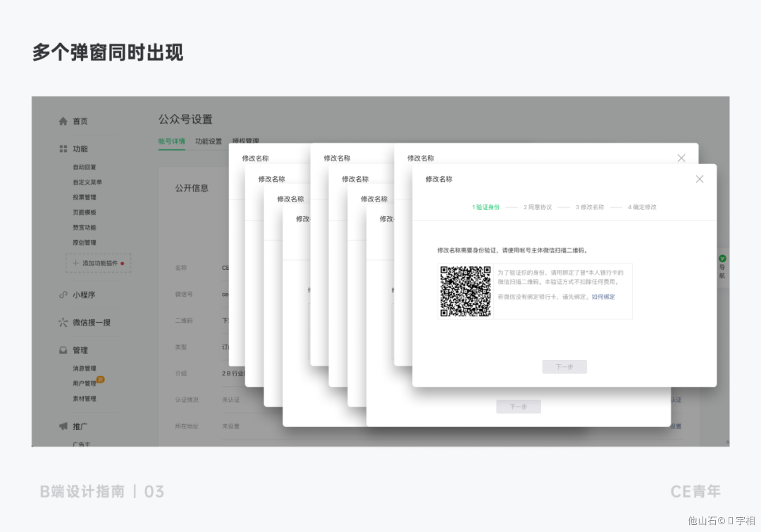Screen dimensions: 761x532
Task: Click the 名称 field label
Action: click(x=181, y=268)
